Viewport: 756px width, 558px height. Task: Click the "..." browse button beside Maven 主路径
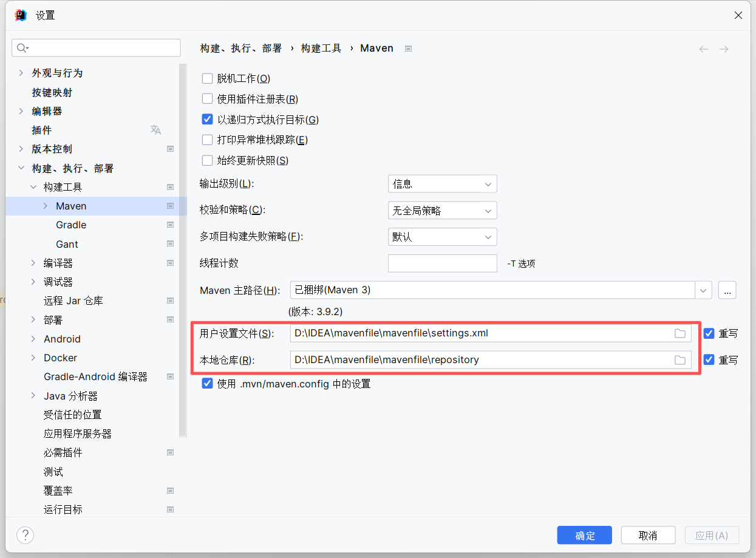point(727,290)
